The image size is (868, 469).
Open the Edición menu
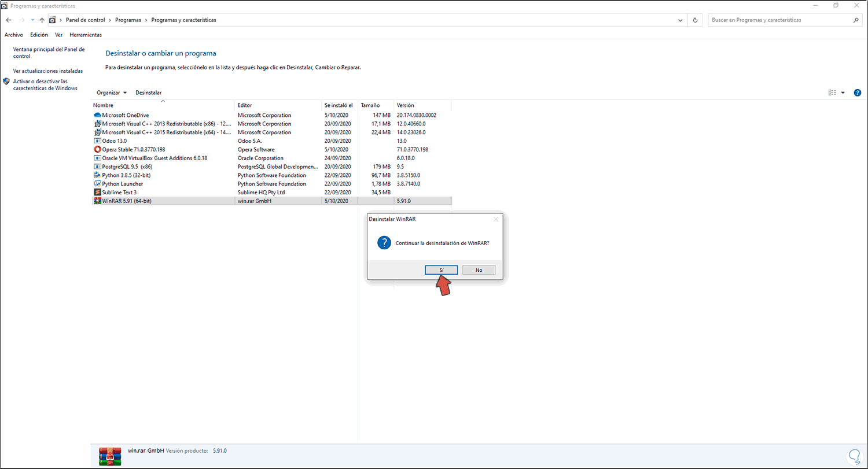click(x=39, y=35)
